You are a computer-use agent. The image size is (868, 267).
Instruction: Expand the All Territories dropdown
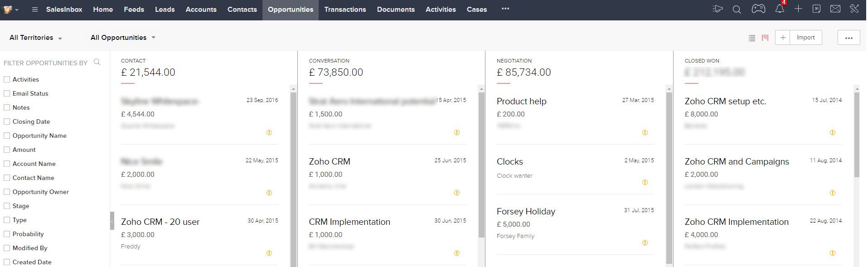click(x=36, y=38)
